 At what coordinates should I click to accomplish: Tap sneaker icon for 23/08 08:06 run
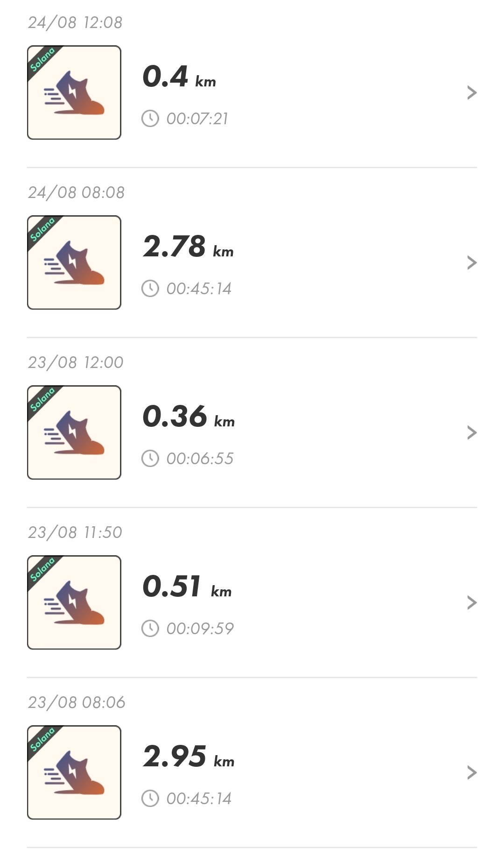click(x=74, y=772)
